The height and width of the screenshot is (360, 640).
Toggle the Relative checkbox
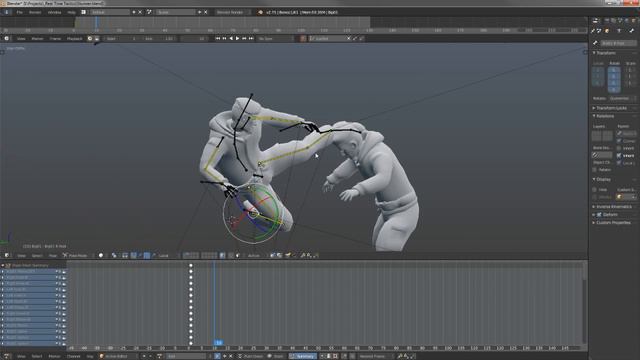[595, 169]
